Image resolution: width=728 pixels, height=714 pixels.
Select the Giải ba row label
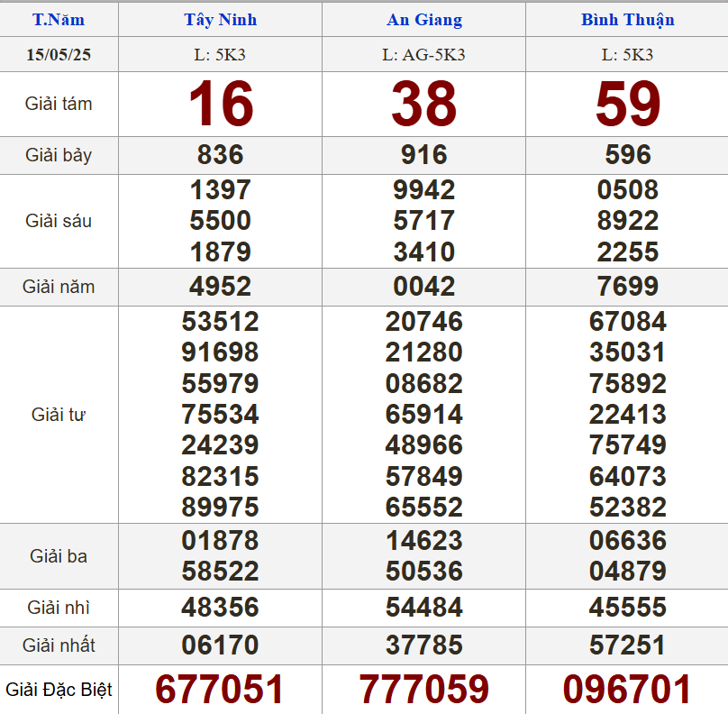[x=59, y=556]
